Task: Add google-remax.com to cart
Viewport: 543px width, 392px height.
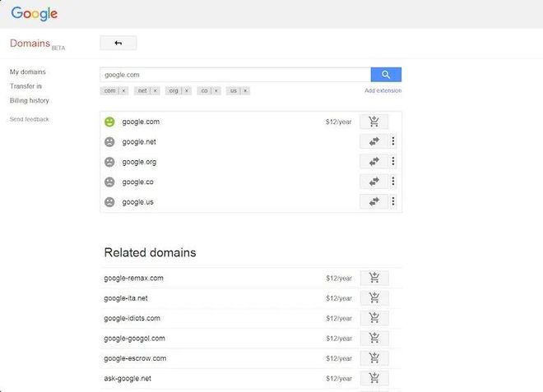Action: [x=374, y=278]
